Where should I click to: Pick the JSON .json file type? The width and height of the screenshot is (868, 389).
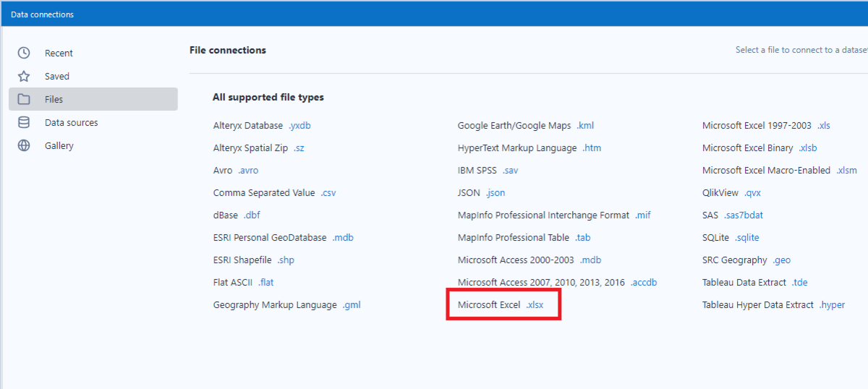[x=481, y=193]
